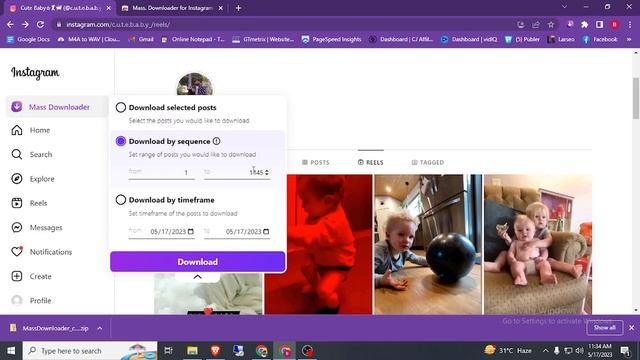Open the MassDownloader zip downloaded file

click(49, 328)
